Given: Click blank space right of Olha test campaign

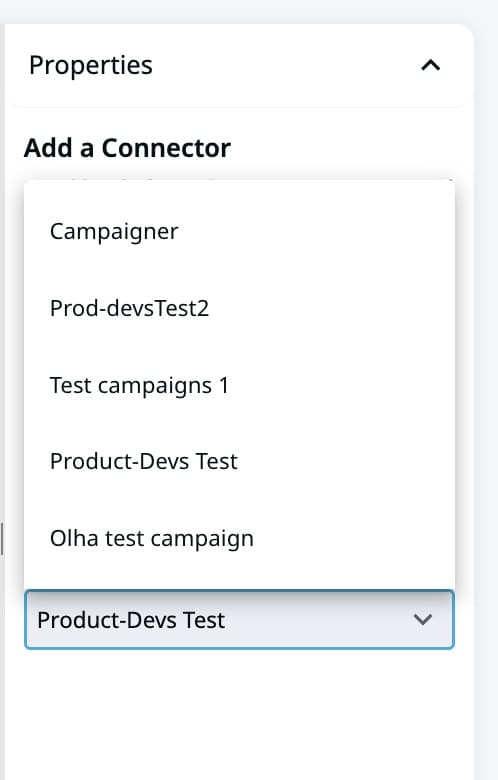Looking at the screenshot, I should pyautogui.click(x=353, y=538).
